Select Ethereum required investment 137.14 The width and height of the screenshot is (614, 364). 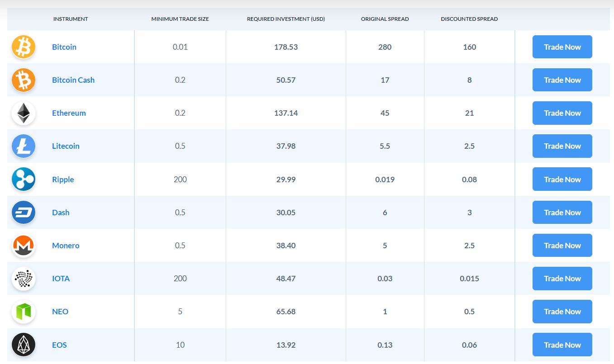(x=286, y=113)
